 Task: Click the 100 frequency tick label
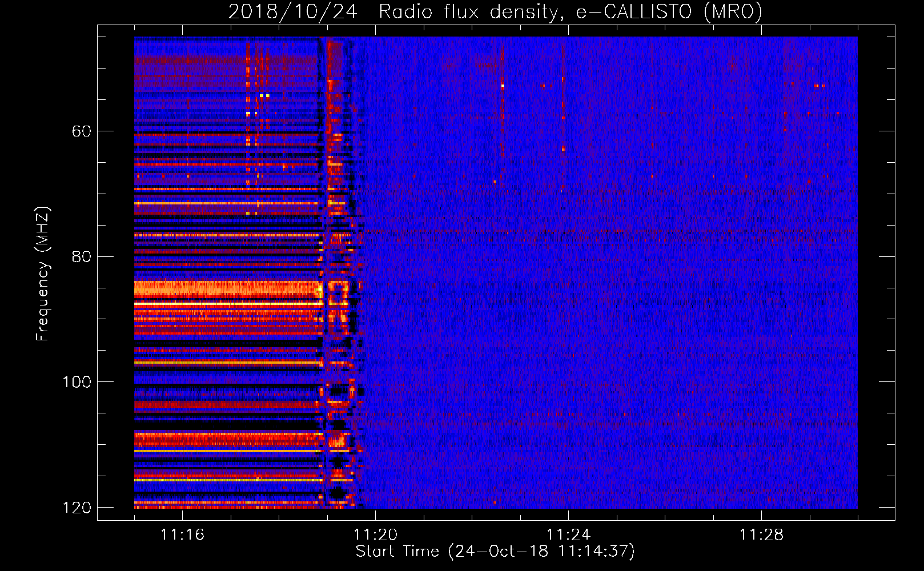(x=77, y=382)
